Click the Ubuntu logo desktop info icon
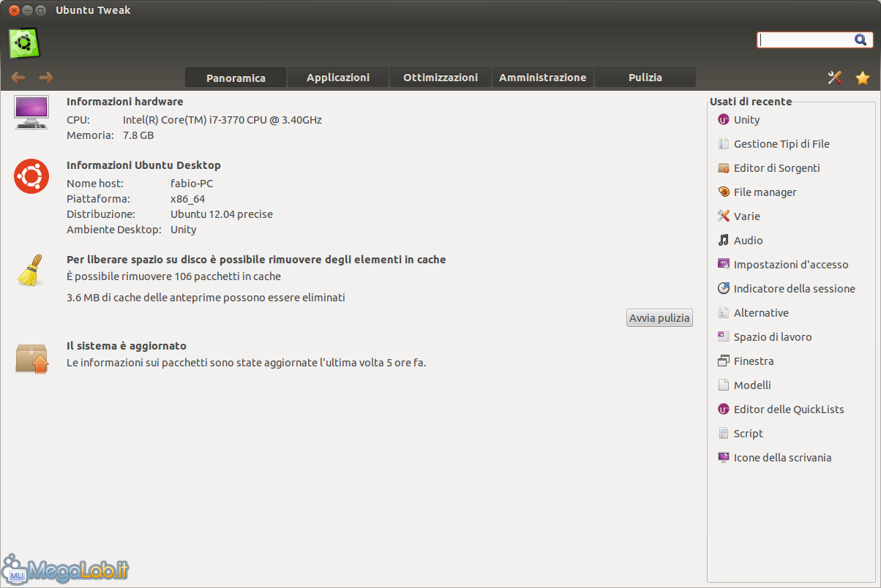This screenshot has width=881, height=588. (31, 176)
